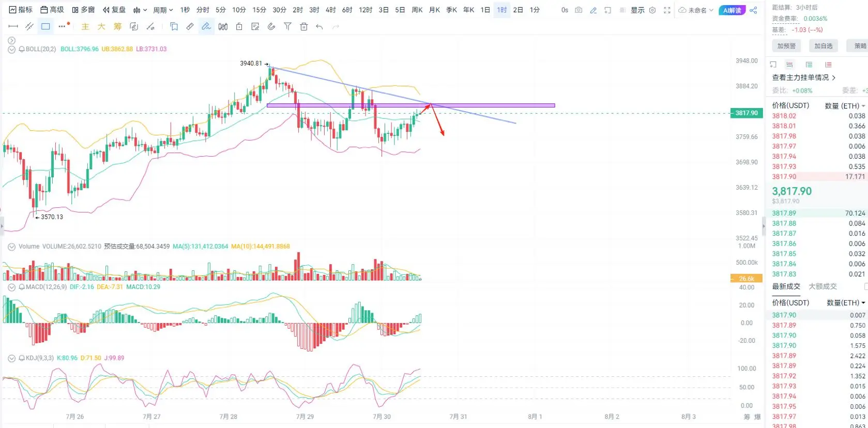Image resolution: width=868 pixels, height=428 pixels.
Task: Click the 加自选 add to watchlist button
Action: click(x=824, y=46)
